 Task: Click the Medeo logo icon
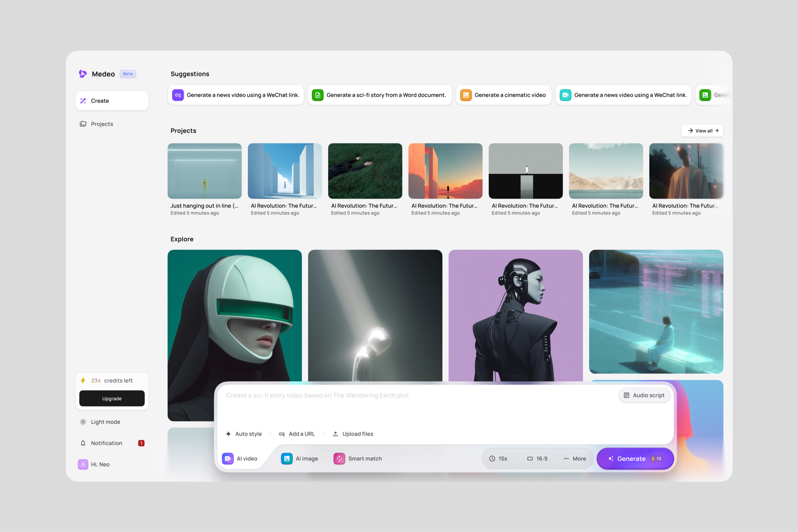click(83, 74)
